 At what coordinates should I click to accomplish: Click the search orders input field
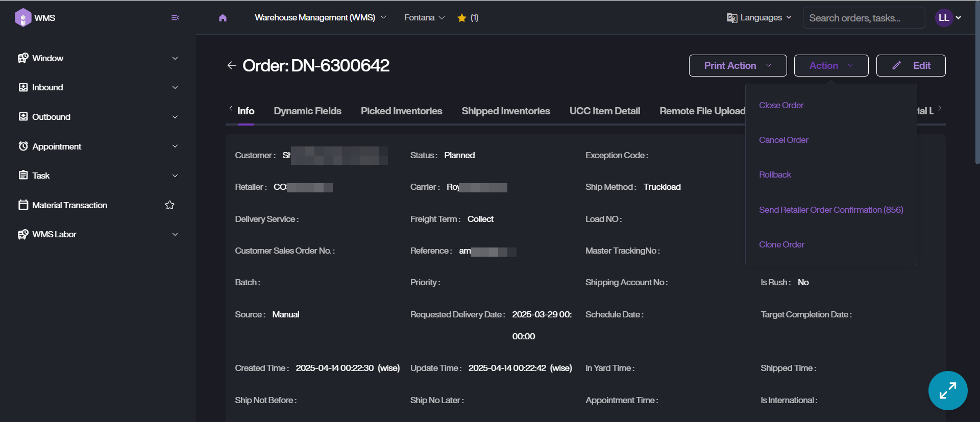click(x=864, y=18)
